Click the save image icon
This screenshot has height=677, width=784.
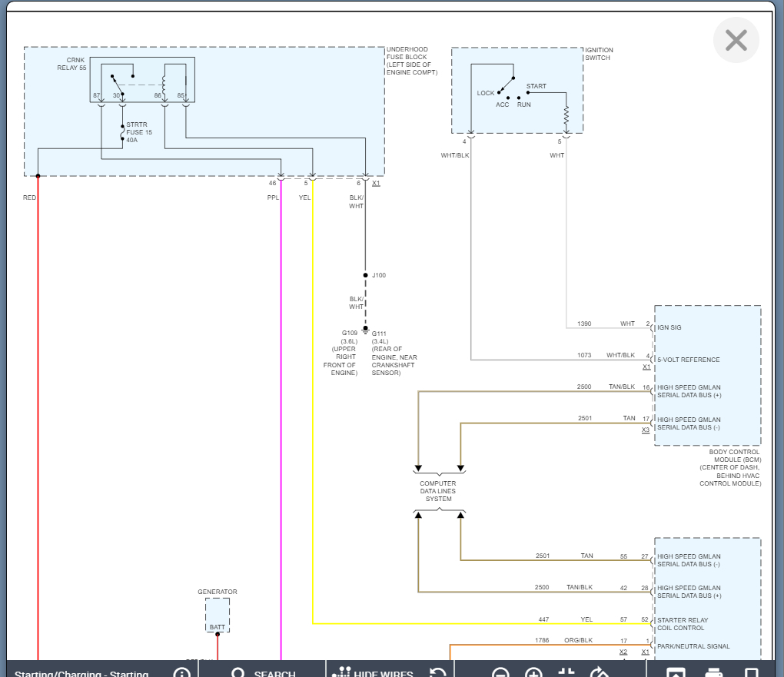(x=676, y=673)
